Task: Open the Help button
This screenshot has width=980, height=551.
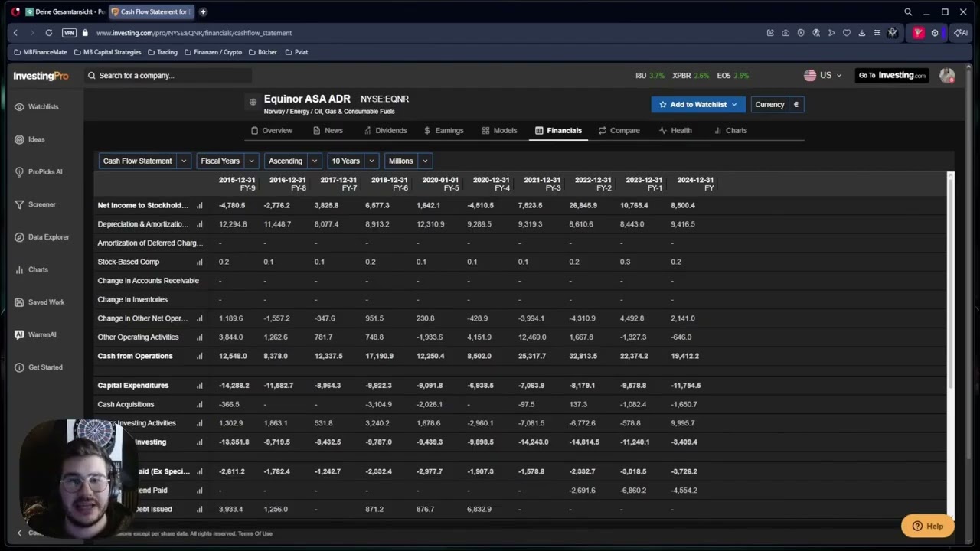Action: (x=927, y=527)
